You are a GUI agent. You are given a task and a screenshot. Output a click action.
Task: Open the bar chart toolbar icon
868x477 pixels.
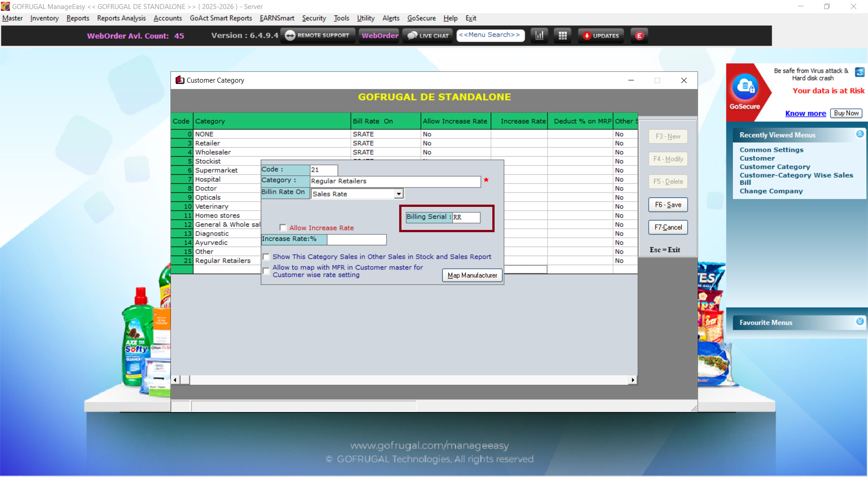click(539, 36)
